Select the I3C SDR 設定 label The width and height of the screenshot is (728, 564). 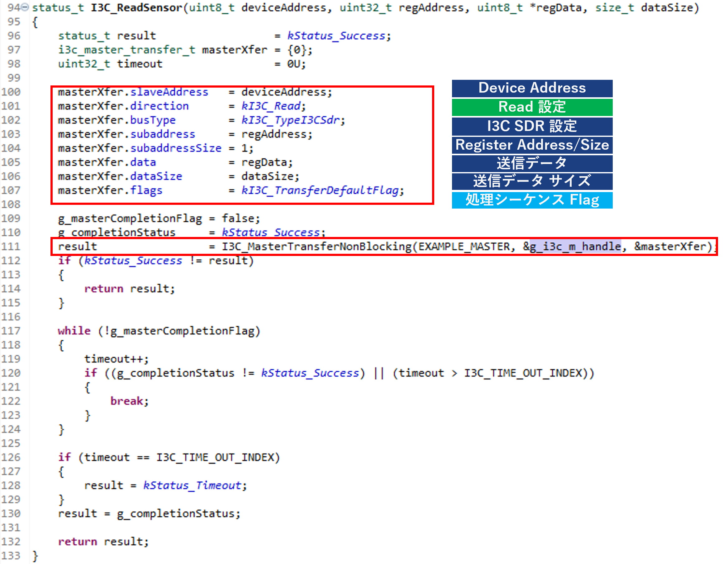[532, 126]
